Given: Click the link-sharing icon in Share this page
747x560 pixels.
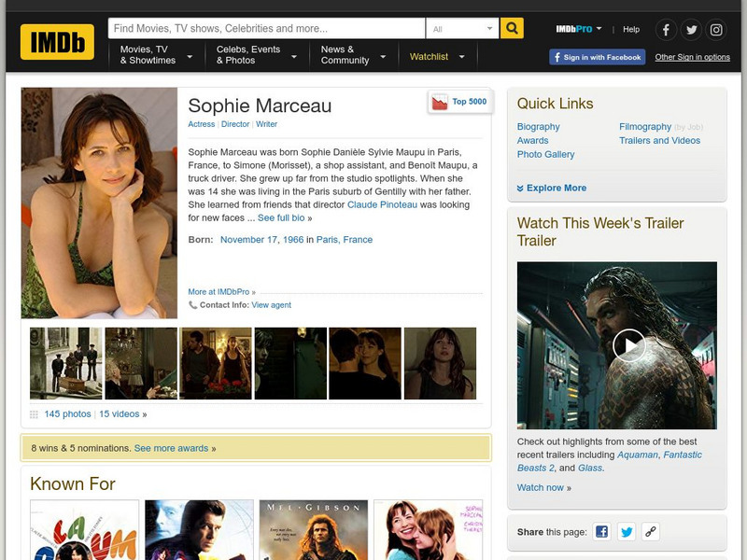Looking at the screenshot, I should (651, 531).
